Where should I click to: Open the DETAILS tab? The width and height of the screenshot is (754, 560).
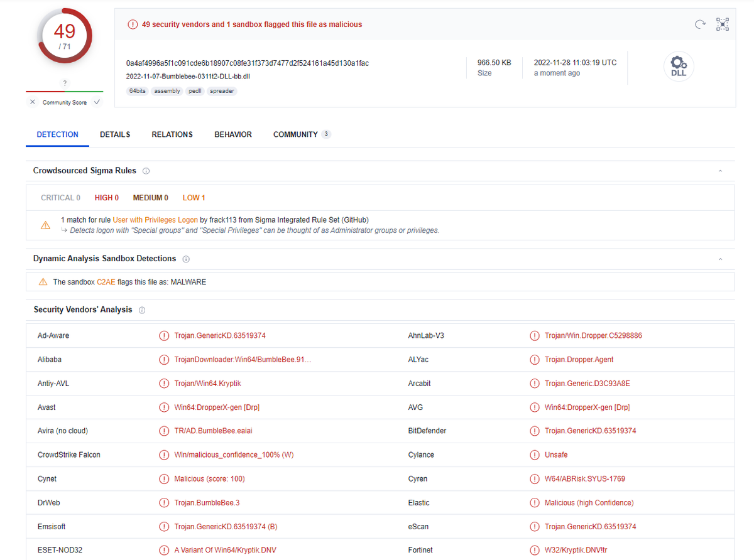click(x=115, y=134)
